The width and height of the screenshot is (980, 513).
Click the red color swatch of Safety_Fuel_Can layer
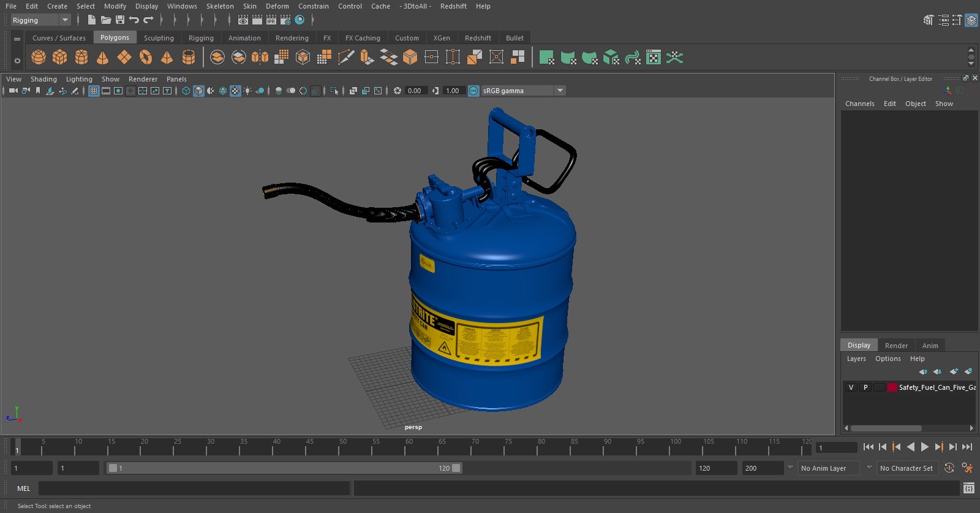point(892,387)
